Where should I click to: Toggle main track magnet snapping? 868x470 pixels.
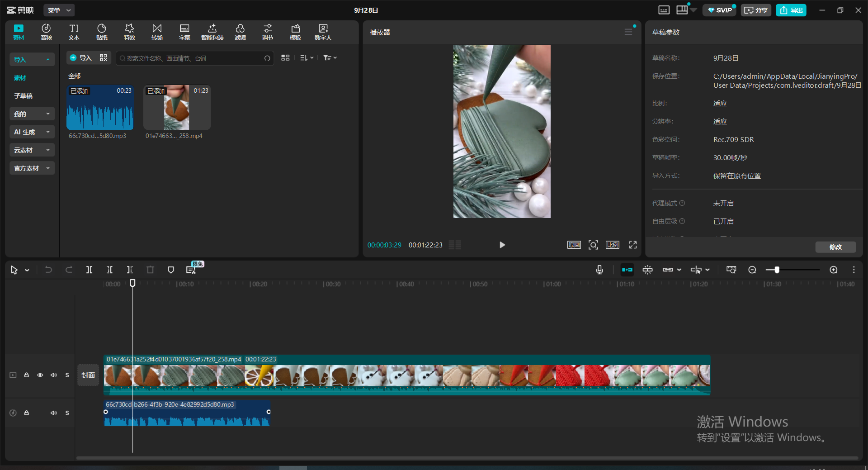(627, 270)
